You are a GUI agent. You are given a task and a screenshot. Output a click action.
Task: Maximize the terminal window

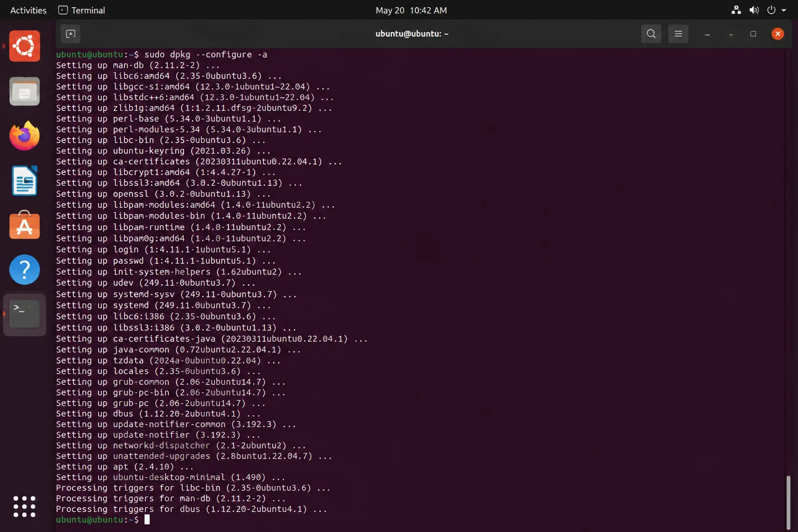click(x=753, y=34)
